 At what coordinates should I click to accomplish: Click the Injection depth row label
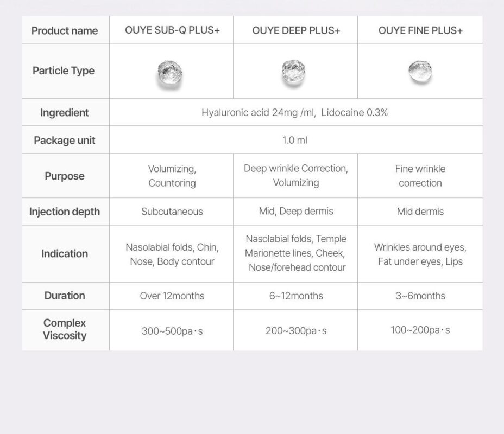tap(65, 212)
